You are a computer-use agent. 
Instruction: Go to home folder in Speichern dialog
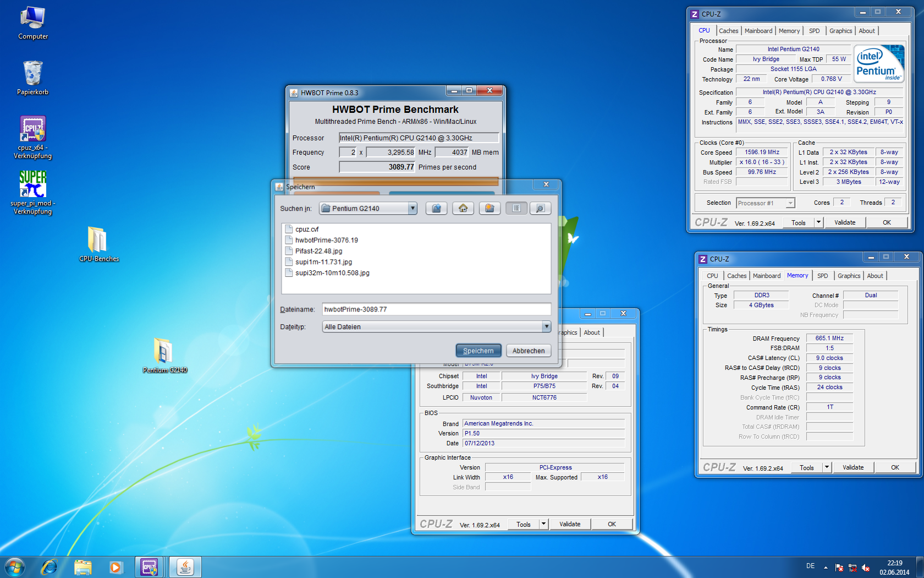(x=463, y=208)
